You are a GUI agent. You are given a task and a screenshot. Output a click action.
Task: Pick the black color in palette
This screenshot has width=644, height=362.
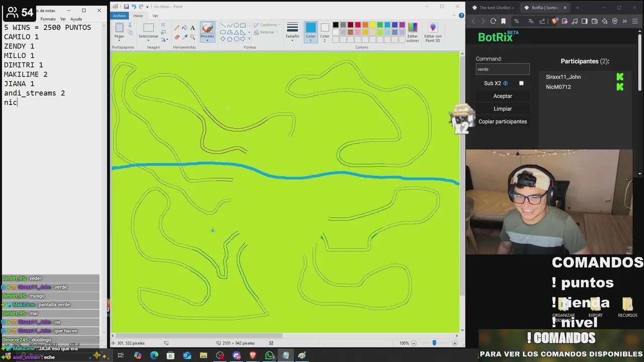[x=336, y=25]
